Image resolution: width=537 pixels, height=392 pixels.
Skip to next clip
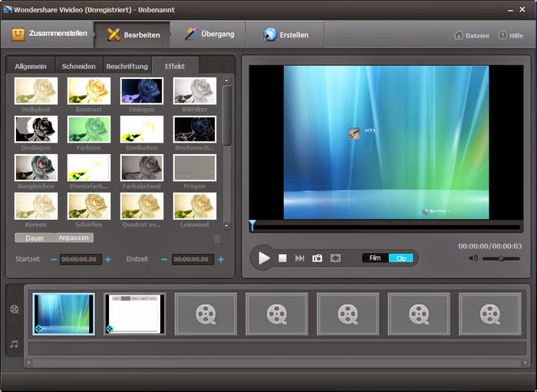(300, 259)
